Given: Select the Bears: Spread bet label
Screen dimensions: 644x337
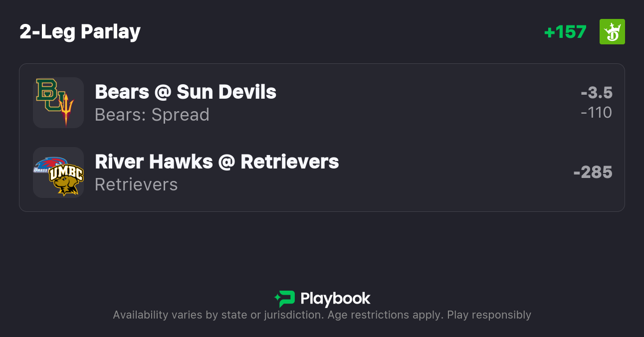Looking at the screenshot, I should [152, 115].
